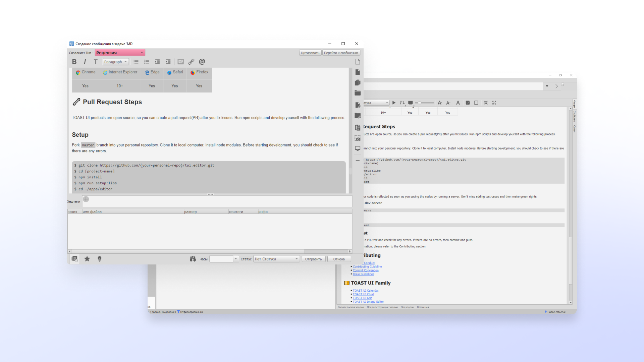Screen dimensions: 644x362
Task: Click the Хештеги hashtags input field
Action: pyautogui.click(x=217, y=201)
